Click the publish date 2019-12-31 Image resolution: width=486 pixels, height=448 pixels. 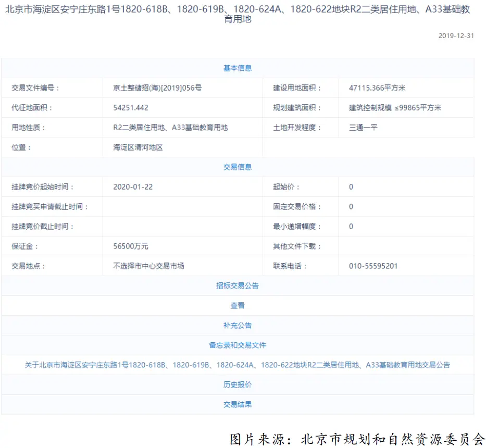[456, 35]
